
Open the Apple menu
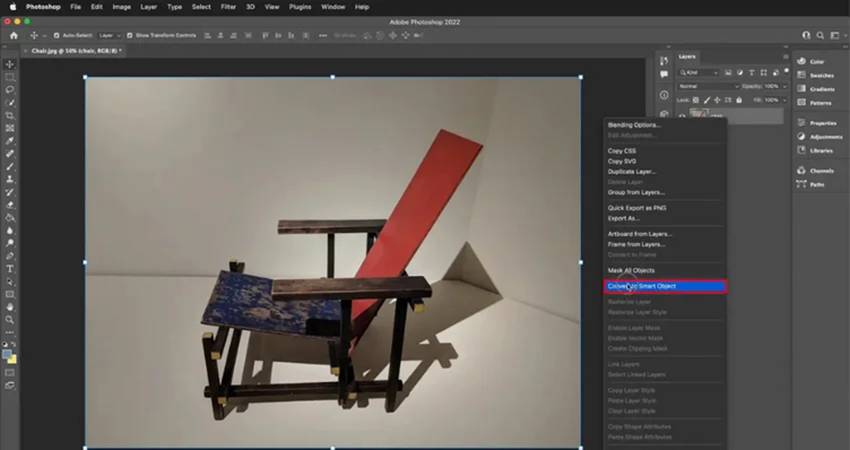pos(13,7)
